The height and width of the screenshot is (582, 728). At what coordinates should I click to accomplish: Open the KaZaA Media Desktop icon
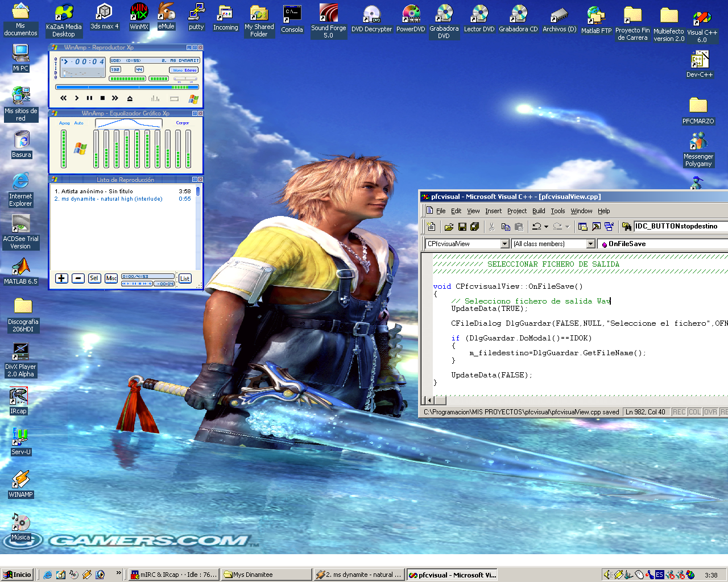pyautogui.click(x=64, y=20)
